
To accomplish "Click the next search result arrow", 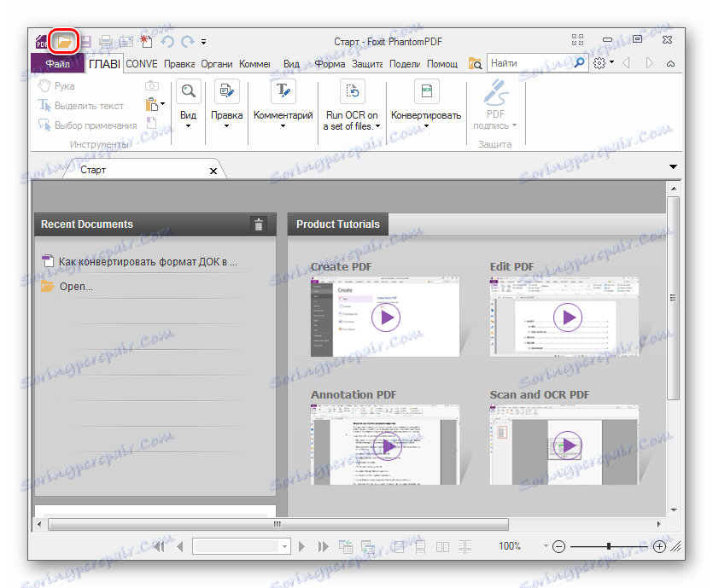I will tap(649, 63).
